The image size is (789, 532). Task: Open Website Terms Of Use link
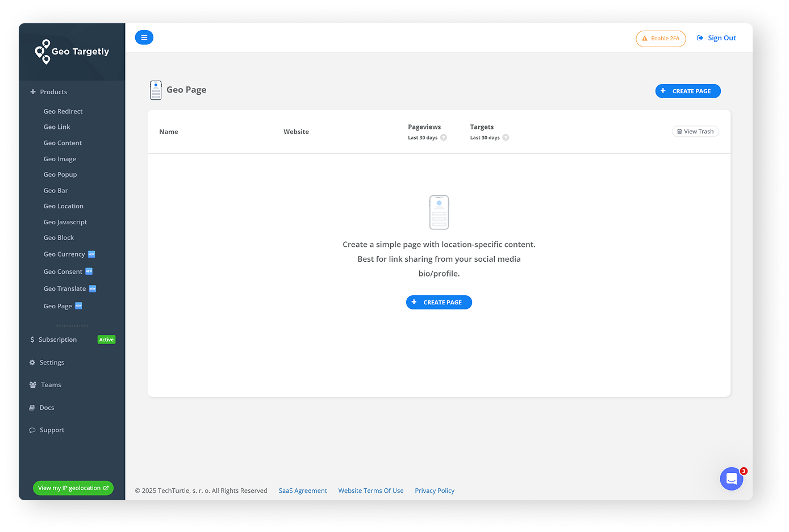coord(371,491)
